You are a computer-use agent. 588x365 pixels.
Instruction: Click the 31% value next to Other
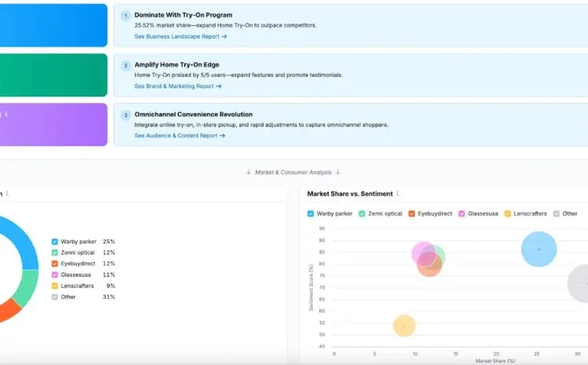pos(109,297)
